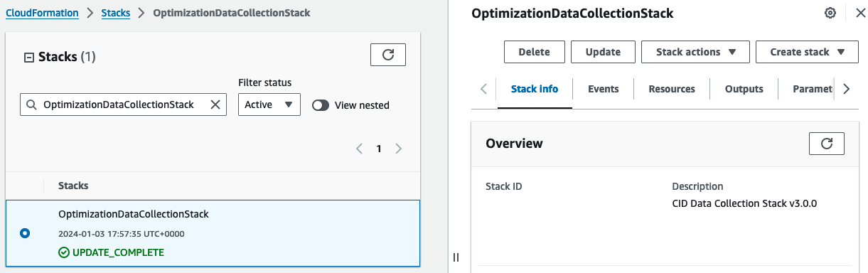Click the Delete button

coord(535,52)
